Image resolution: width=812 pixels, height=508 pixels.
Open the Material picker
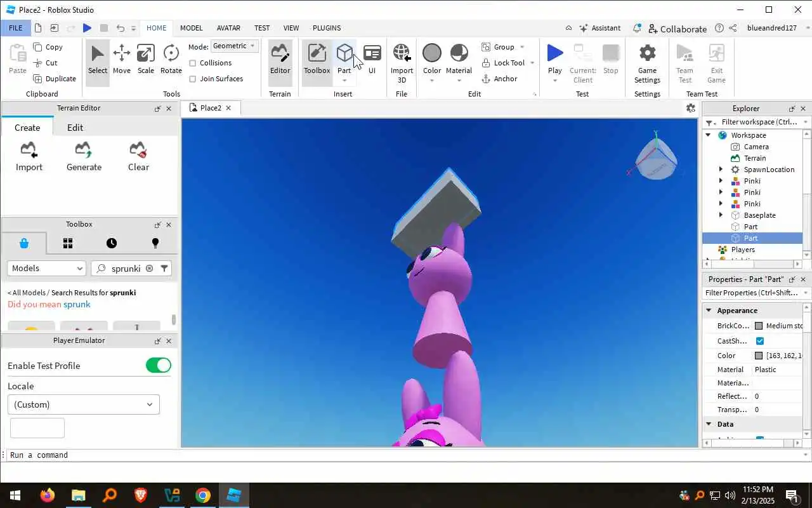pyautogui.click(x=459, y=60)
